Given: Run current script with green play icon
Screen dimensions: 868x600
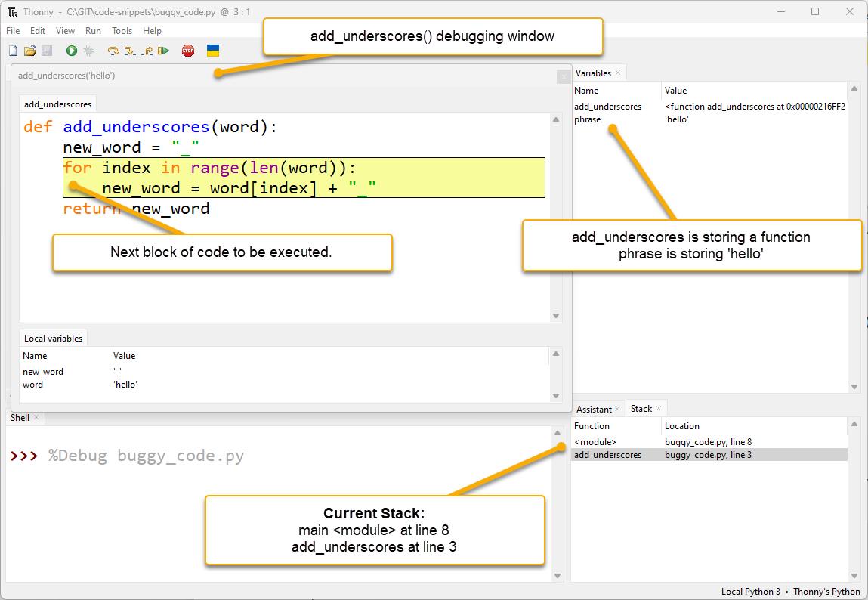Looking at the screenshot, I should coord(72,51).
